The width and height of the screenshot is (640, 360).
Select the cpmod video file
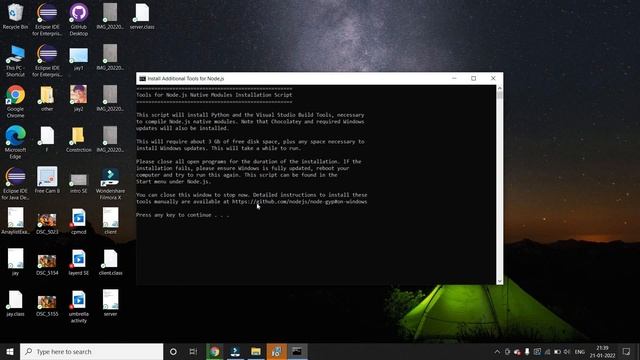pyautogui.click(x=78, y=221)
